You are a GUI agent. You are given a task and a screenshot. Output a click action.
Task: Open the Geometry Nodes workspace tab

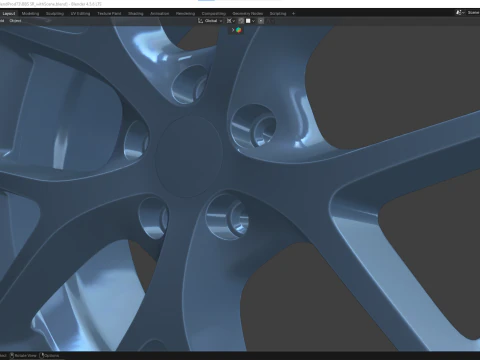click(248, 14)
